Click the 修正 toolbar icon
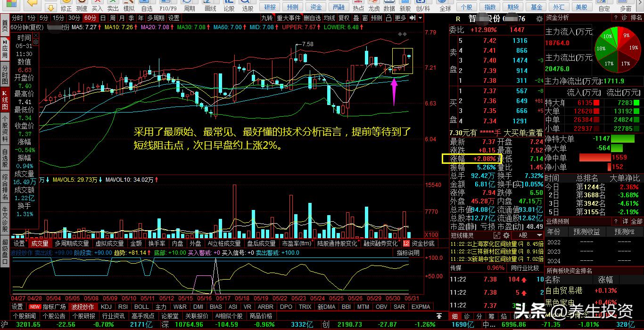The image size is (644, 330). 66,6
